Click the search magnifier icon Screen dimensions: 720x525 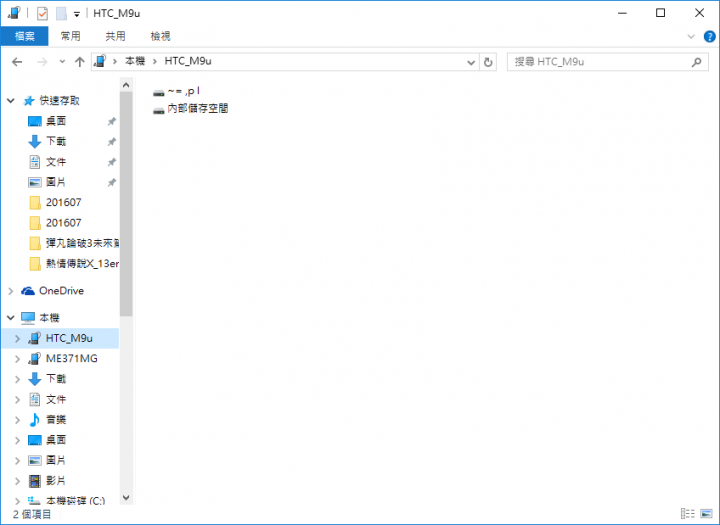(697, 62)
